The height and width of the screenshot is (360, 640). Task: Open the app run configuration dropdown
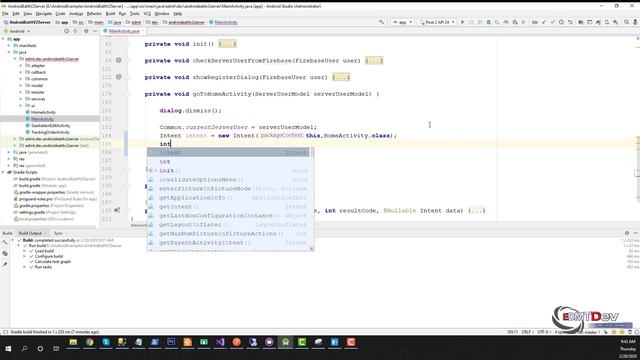tap(402, 22)
